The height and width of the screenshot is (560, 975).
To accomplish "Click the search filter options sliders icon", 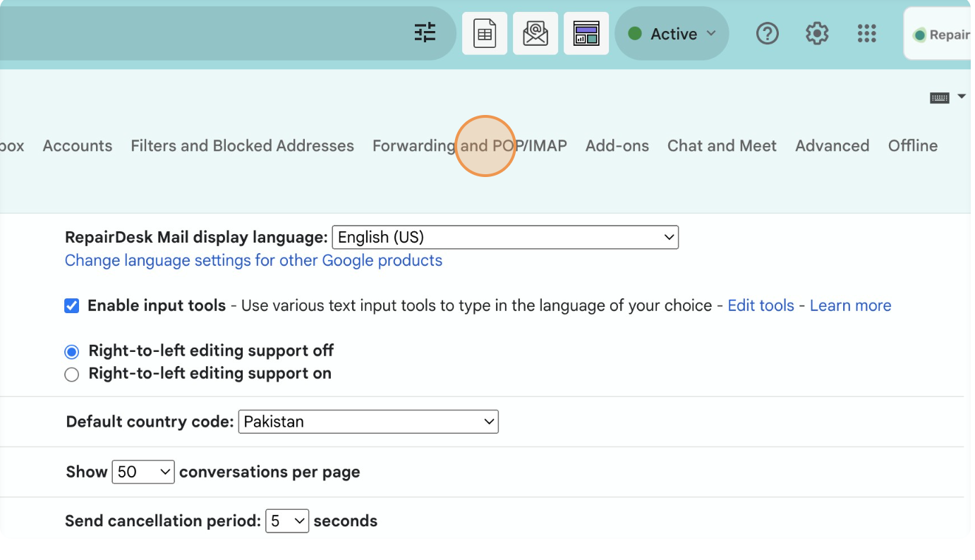I will click(425, 33).
